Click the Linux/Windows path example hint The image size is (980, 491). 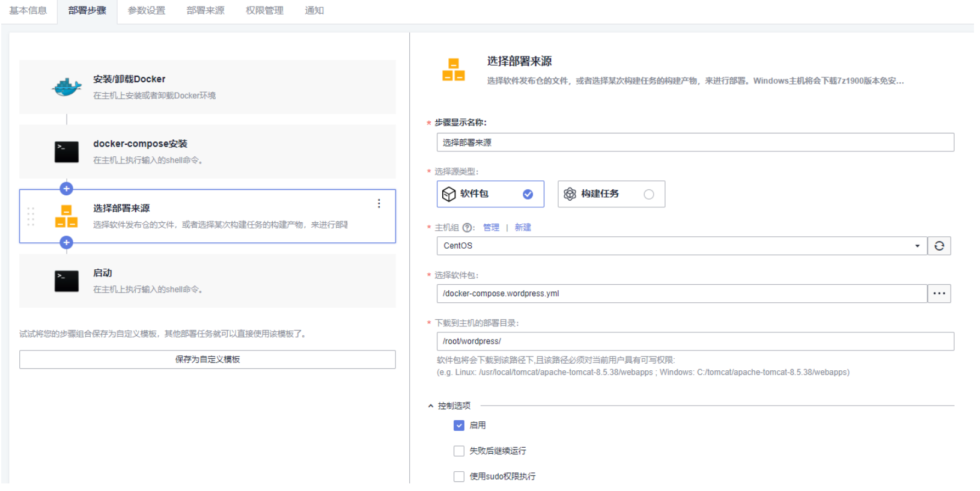pyautogui.click(x=643, y=373)
